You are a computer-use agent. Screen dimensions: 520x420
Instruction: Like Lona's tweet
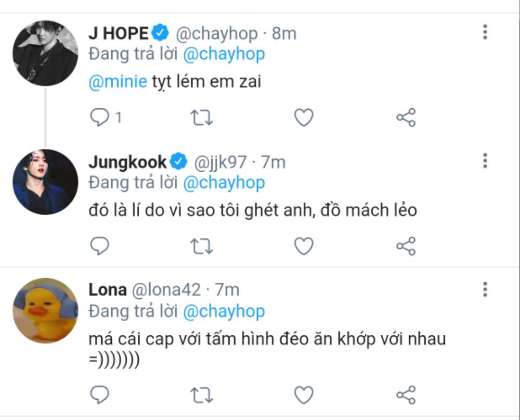(304, 395)
